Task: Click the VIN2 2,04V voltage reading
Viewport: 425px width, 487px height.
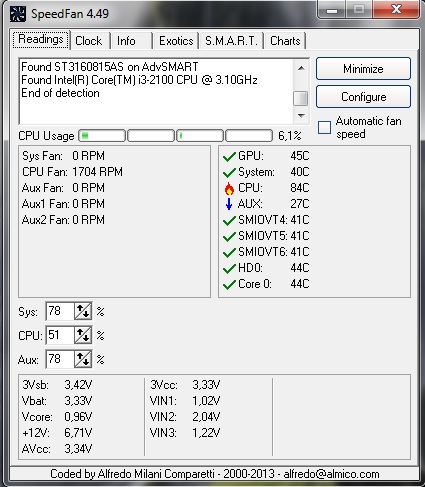Action: (x=185, y=417)
